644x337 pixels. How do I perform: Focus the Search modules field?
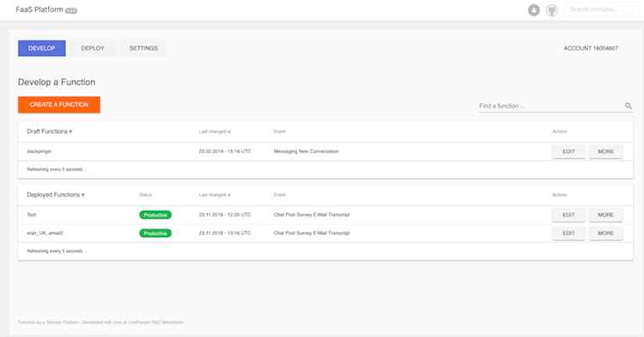click(601, 9)
